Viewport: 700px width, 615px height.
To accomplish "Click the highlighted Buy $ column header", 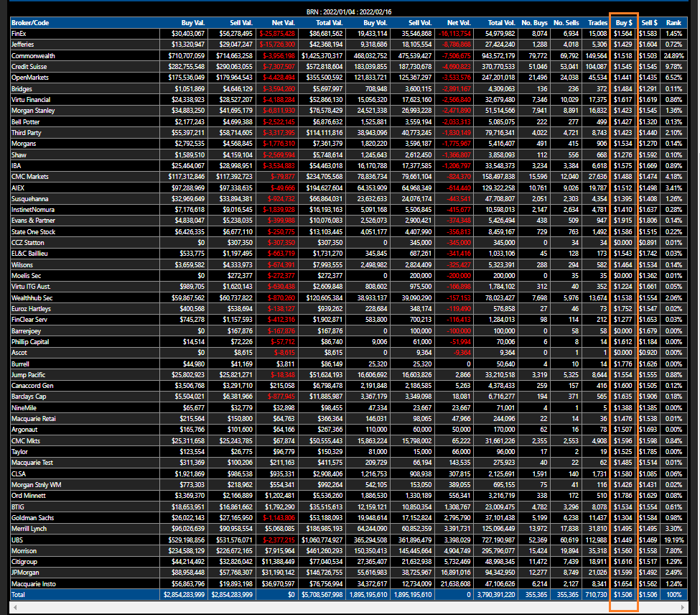I will 624,23.
